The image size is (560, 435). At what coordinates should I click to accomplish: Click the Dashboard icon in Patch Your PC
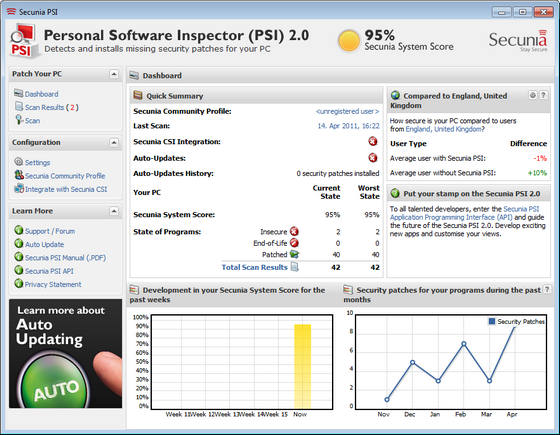coord(19,94)
